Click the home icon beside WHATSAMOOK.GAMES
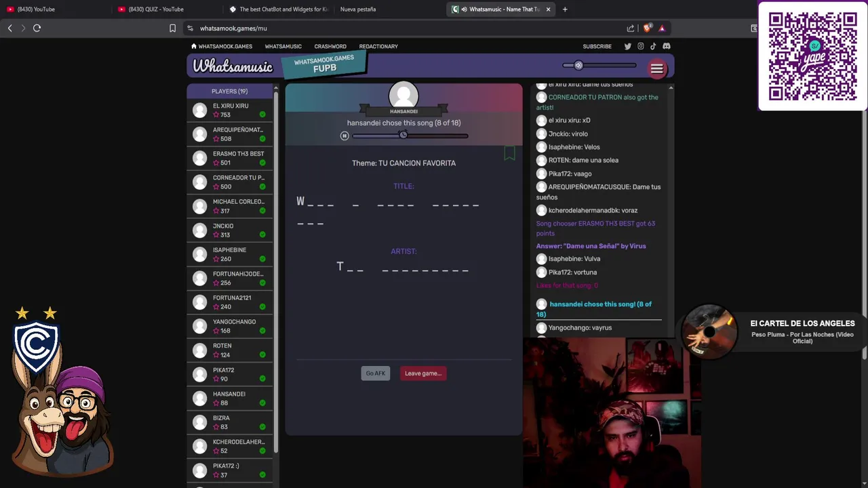The width and height of the screenshot is (868, 488). [194, 47]
